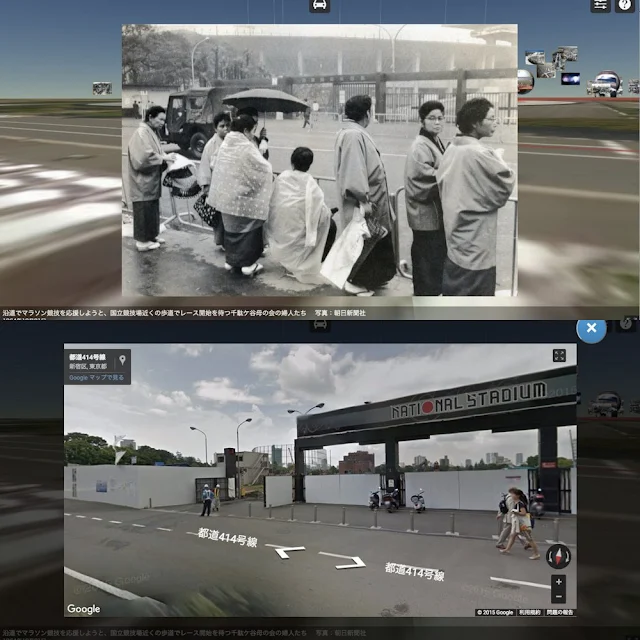Open the small photo thumbnail left of archive photo
640x640 pixels.
click(x=102, y=88)
